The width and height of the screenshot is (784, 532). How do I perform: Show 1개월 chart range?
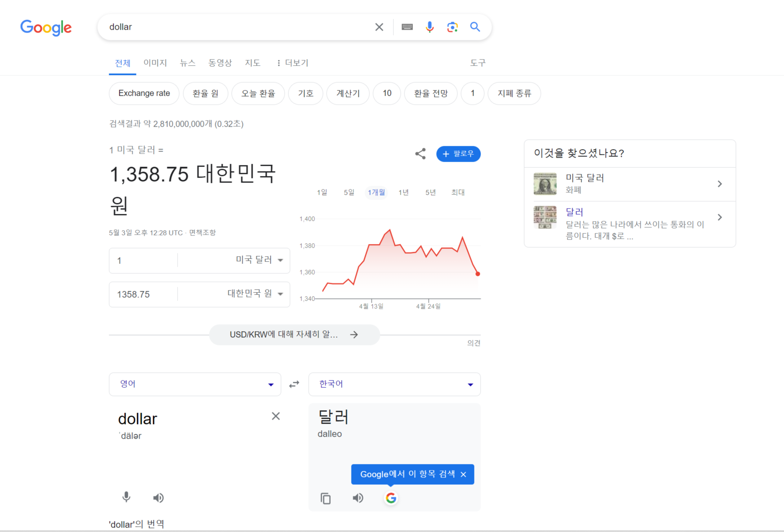pos(376,192)
